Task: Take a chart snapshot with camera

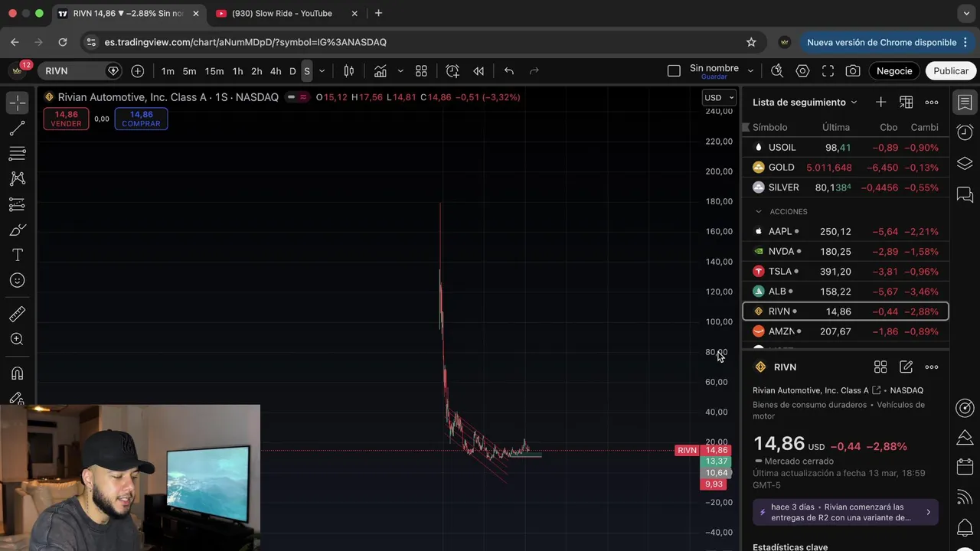Action: pyautogui.click(x=853, y=71)
